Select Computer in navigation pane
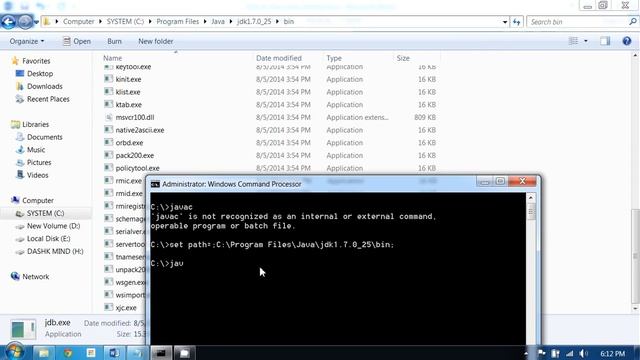 38,200
